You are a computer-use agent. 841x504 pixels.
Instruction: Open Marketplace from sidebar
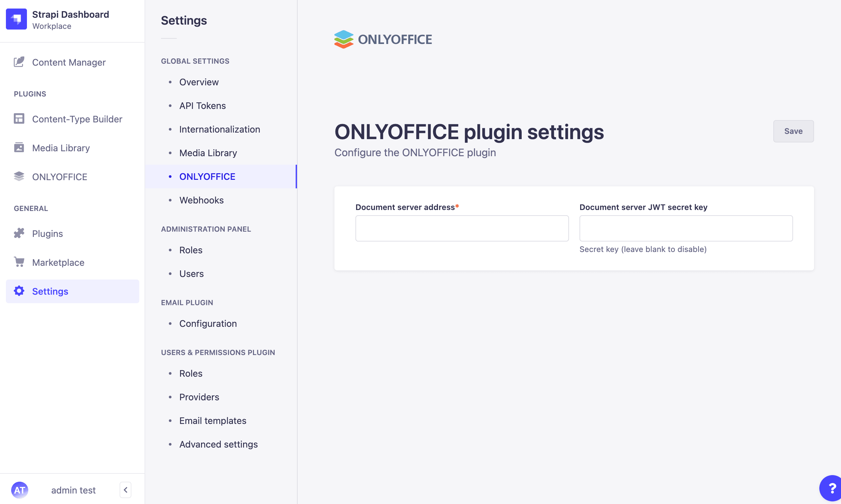pos(58,262)
